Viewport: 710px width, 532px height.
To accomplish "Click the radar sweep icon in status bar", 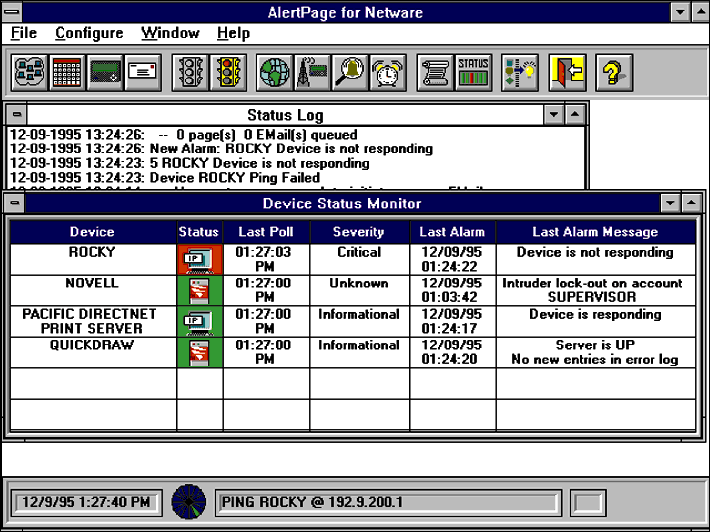I will tap(189, 502).
